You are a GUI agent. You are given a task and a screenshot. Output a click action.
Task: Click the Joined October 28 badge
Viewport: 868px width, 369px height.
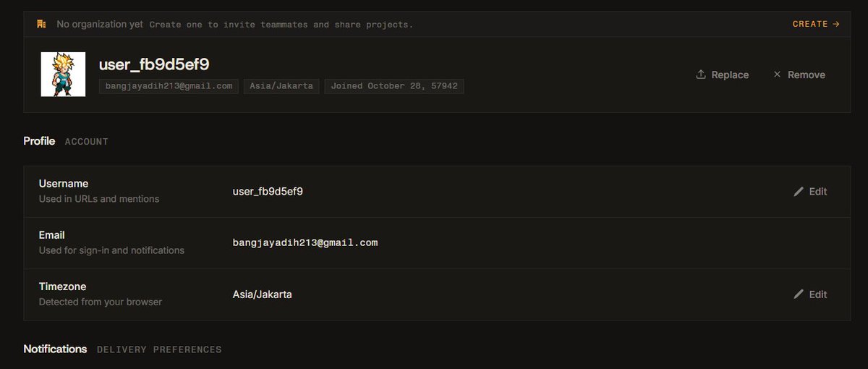[394, 86]
